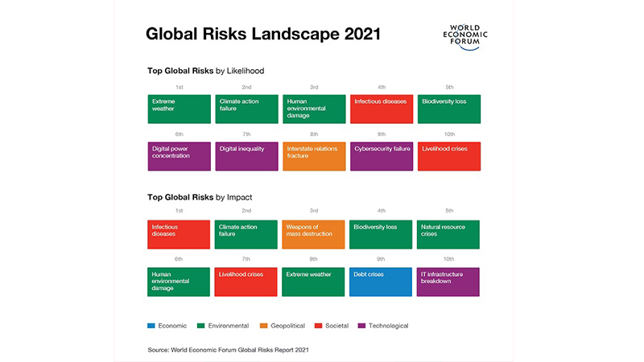Click the 'Environmental' legend label
This screenshot has width=644, height=362.
click(229, 326)
